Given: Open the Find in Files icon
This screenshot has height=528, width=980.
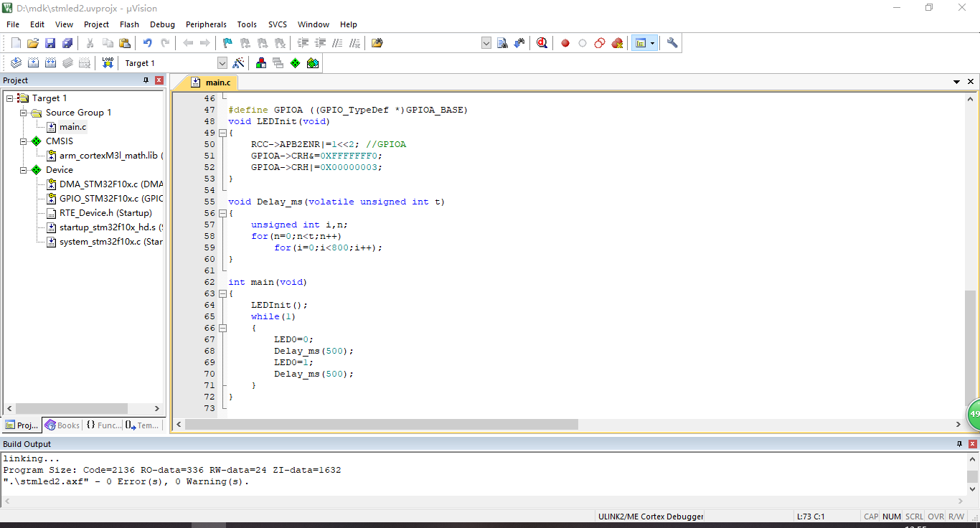Looking at the screenshot, I should (x=377, y=43).
